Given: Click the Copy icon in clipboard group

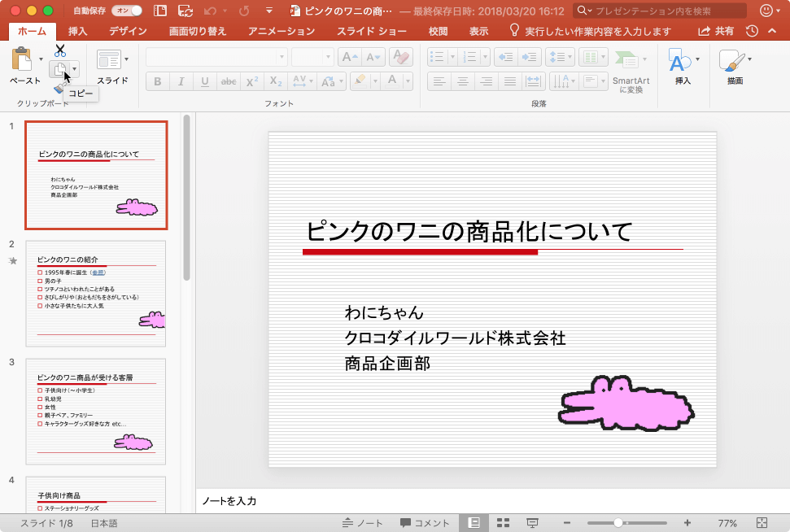Looking at the screenshot, I should (59, 70).
